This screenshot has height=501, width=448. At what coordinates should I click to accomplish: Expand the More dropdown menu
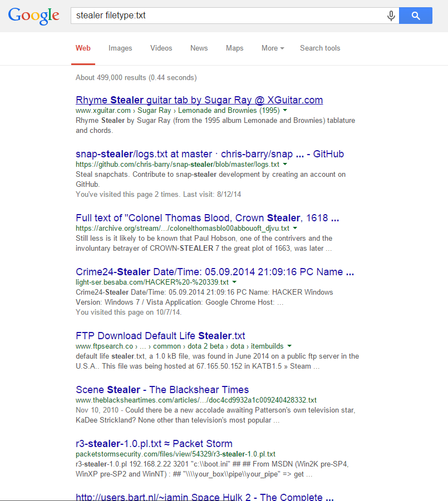[x=273, y=48]
